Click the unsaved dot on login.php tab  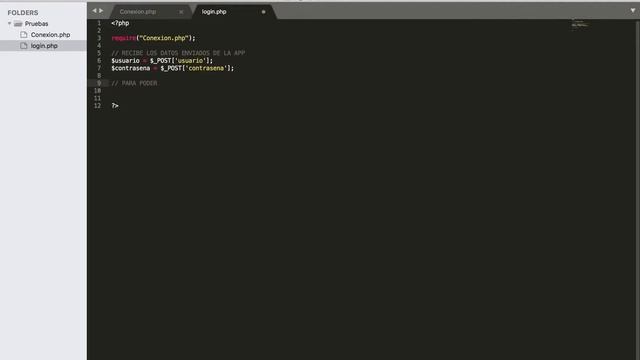[264, 12]
